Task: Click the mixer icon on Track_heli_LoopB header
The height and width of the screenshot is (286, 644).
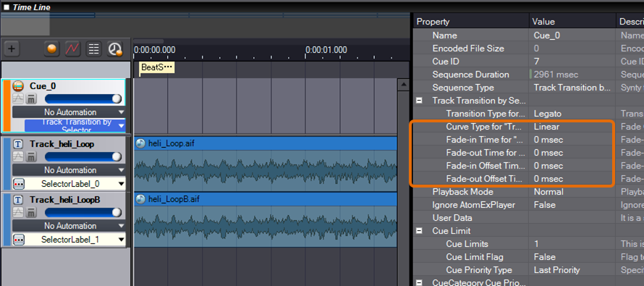Action: (31, 212)
